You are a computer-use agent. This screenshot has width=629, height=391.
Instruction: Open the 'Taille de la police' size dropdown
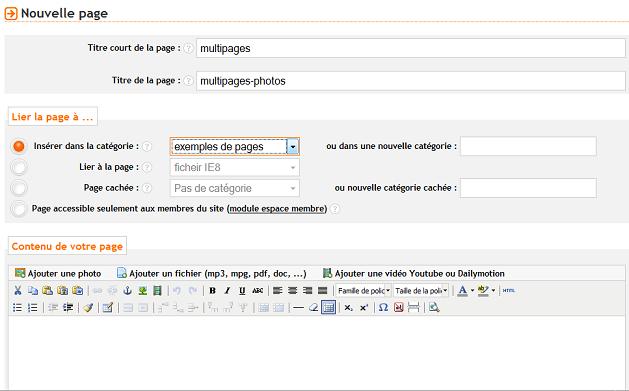click(x=421, y=290)
